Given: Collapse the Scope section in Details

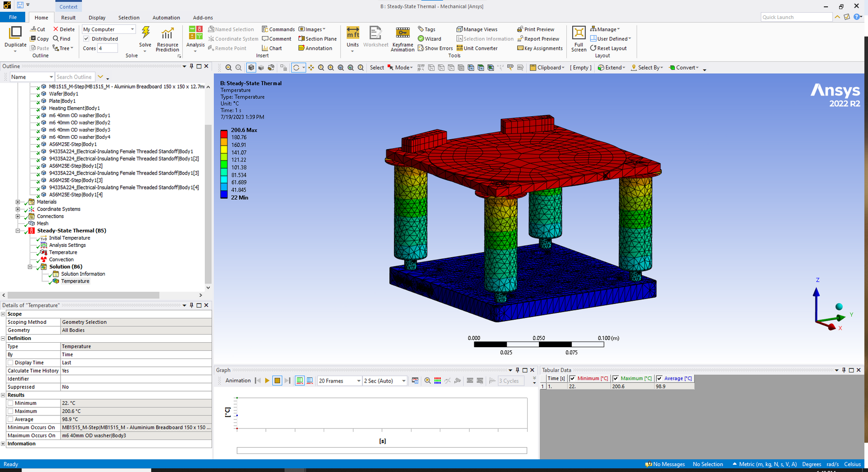Looking at the screenshot, I should [3, 314].
